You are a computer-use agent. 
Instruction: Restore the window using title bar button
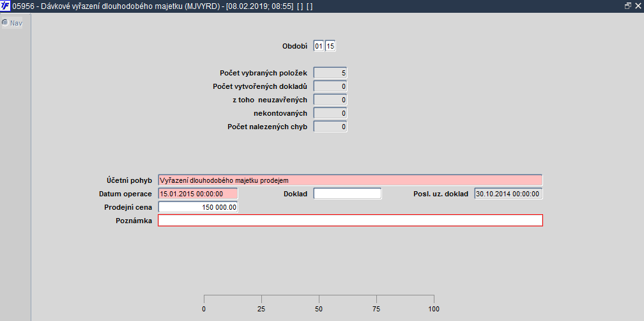tap(627, 6)
